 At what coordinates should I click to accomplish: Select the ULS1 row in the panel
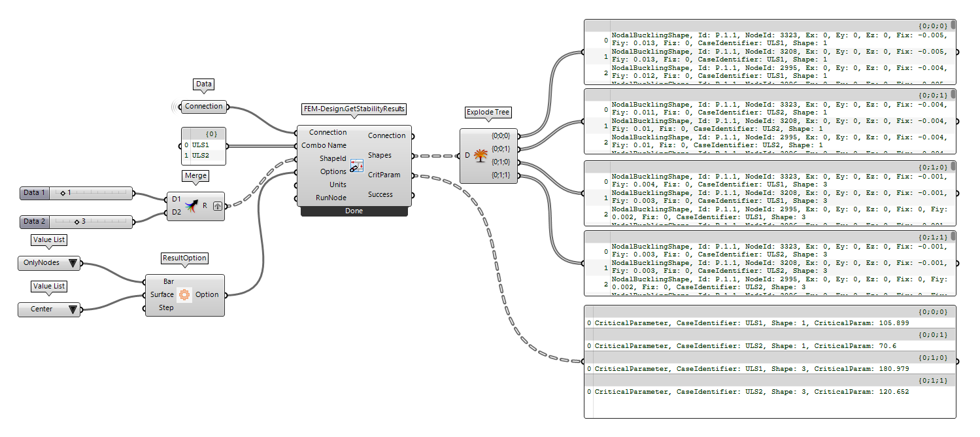pyautogui.click(x=207, y=145)
